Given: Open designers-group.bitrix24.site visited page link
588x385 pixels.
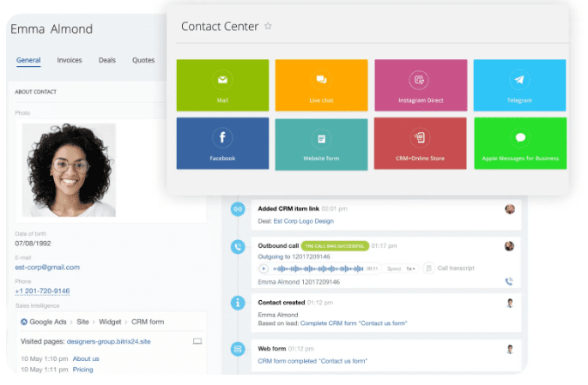Looking at the screenshot, I should (109, 341).
